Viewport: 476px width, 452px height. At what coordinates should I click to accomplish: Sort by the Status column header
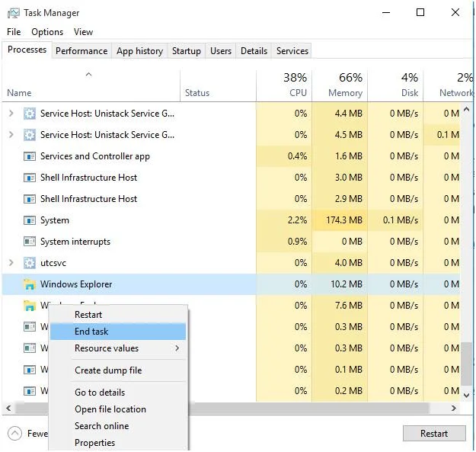coord(219,85)
